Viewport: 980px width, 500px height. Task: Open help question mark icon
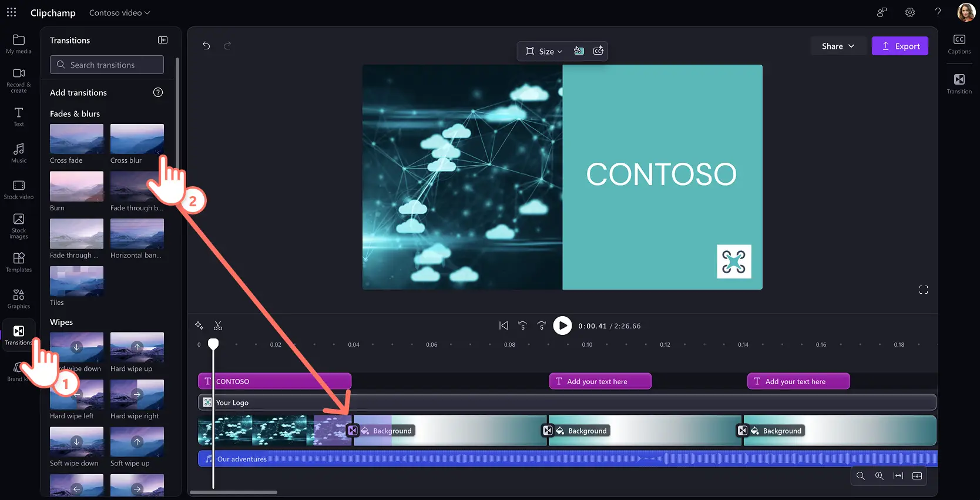coord(938,12)
